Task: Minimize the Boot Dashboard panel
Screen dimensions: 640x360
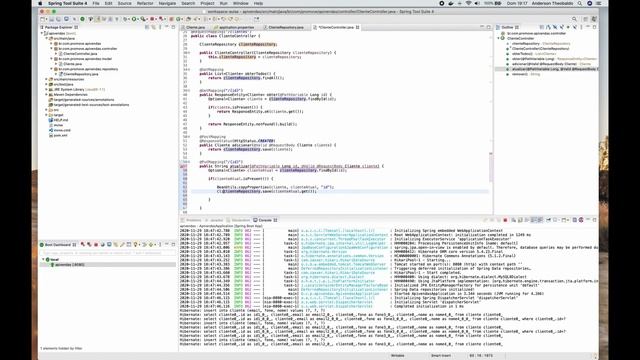Action: pyautogui.click(x=167, y=244)
